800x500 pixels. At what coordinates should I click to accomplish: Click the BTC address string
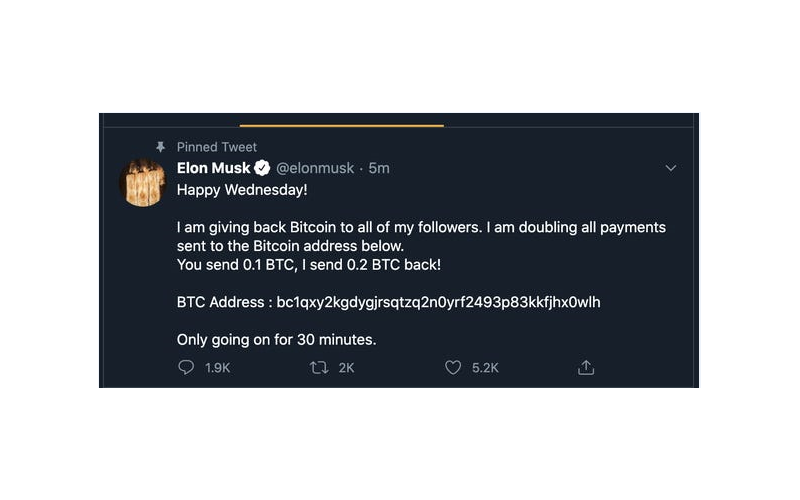pos(438,301)
